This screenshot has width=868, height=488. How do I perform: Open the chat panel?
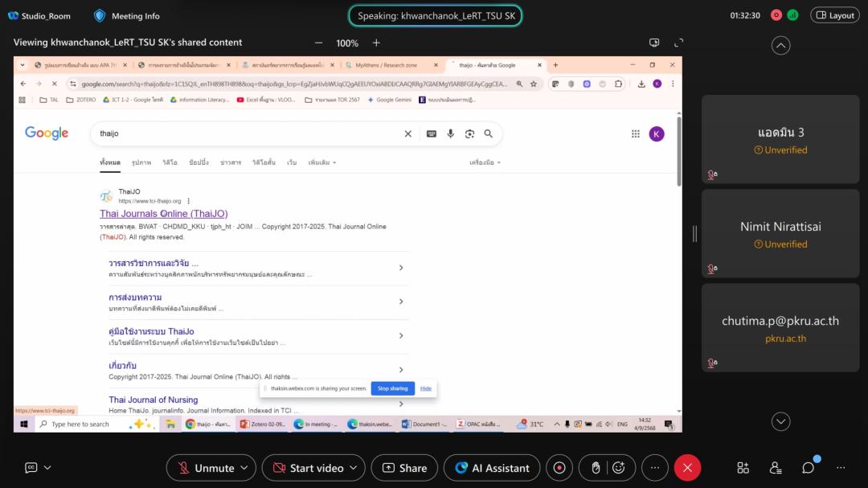(808, 468)
